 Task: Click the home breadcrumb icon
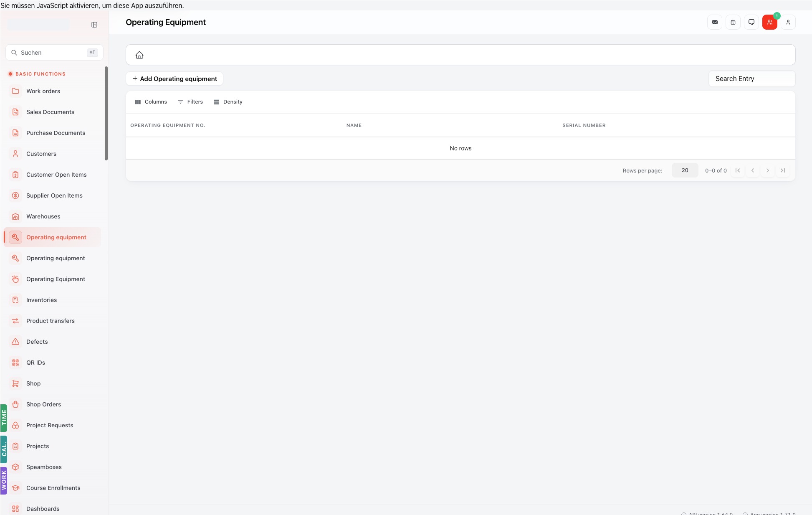pyautogui.click(x=139, y=55)
